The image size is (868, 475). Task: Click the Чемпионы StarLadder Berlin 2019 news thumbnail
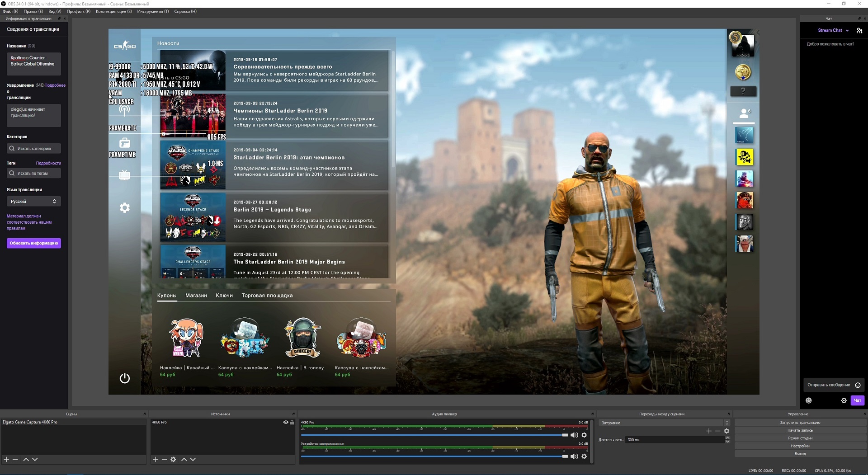[193, 116]
